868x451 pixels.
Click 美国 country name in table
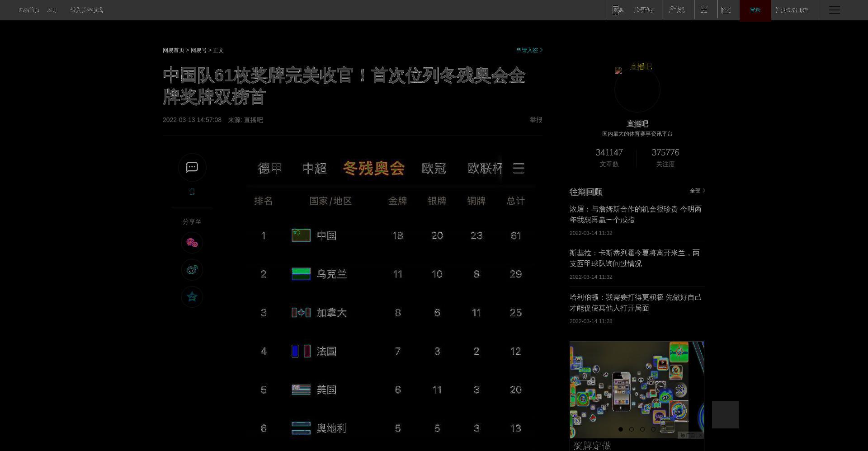point(326,390)
